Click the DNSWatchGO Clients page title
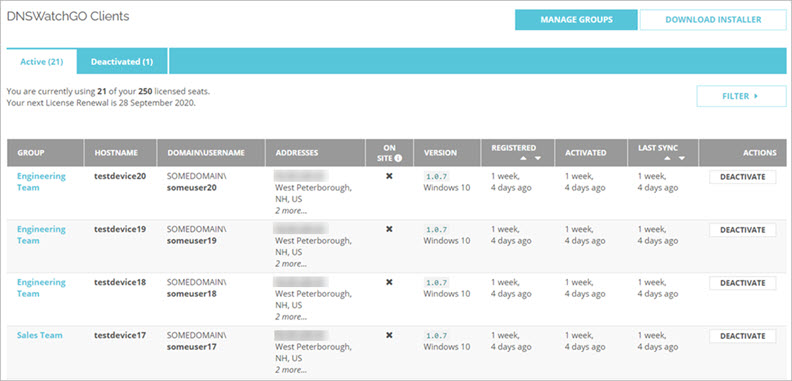This screenshot has width=792, height=381. 68,16
